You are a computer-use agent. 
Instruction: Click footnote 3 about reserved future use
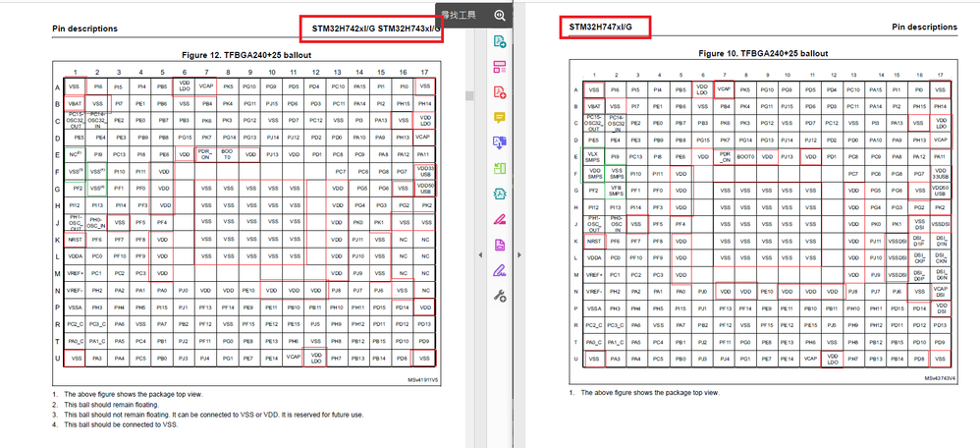pyautogui.click(x=214, y=415)
